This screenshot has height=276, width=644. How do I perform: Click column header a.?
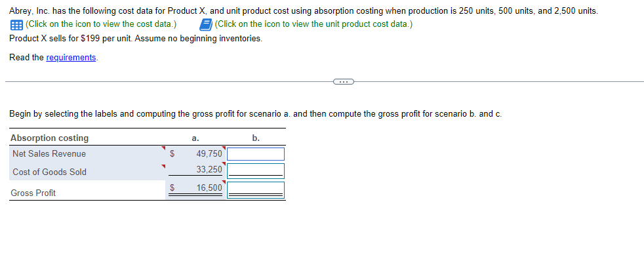pos(195,138)
